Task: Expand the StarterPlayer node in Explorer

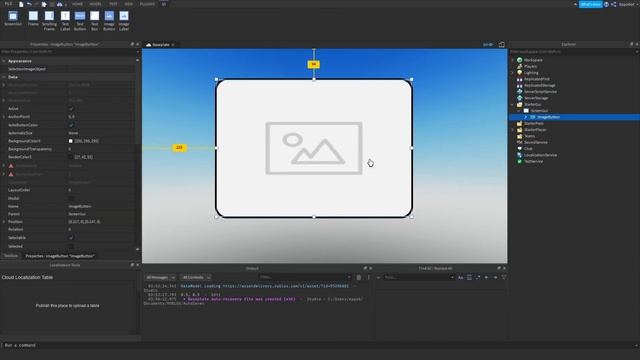Action: click(513, 130)
